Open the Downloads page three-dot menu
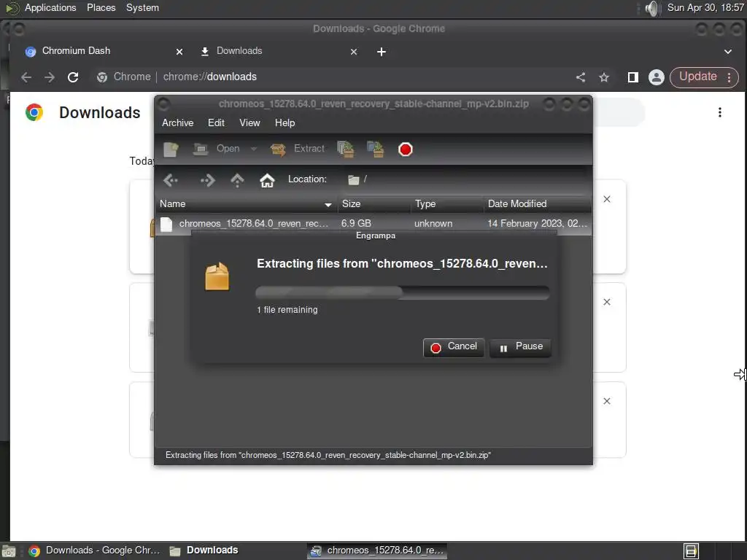Viewport: 747px width, 560px height. 719,112
